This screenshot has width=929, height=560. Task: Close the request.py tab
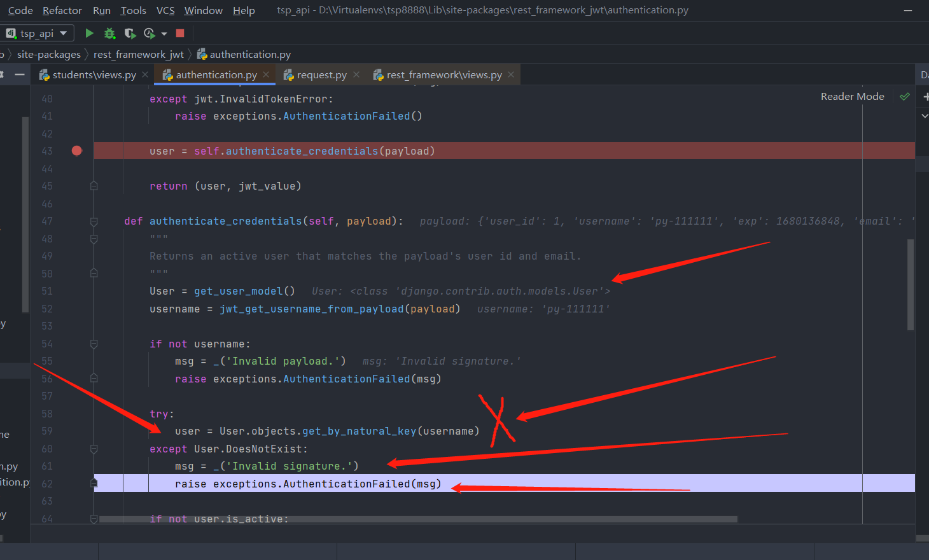pyautogui.click(x=356, y=74)
